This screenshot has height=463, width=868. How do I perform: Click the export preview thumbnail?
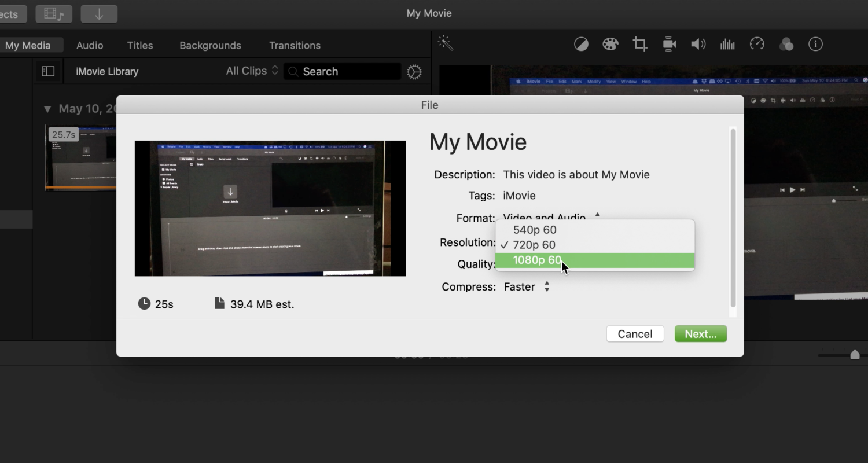(270, 208)
